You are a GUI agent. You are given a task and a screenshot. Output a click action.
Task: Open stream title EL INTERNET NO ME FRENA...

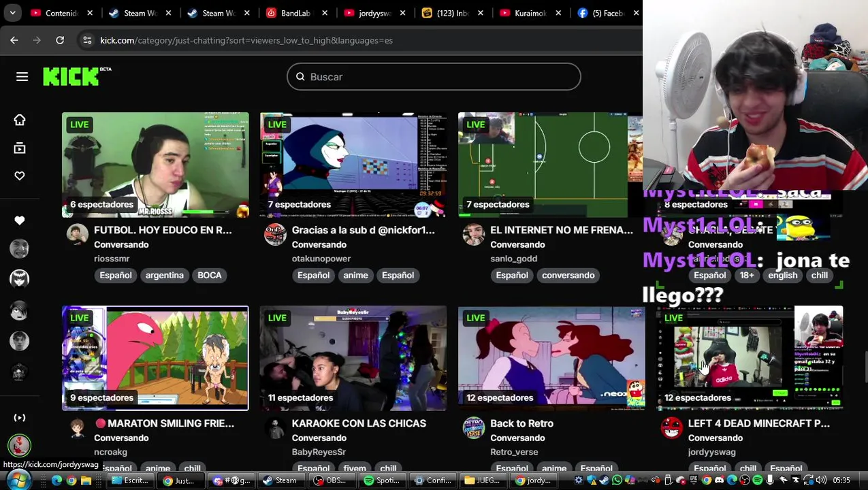click(562, 230)
